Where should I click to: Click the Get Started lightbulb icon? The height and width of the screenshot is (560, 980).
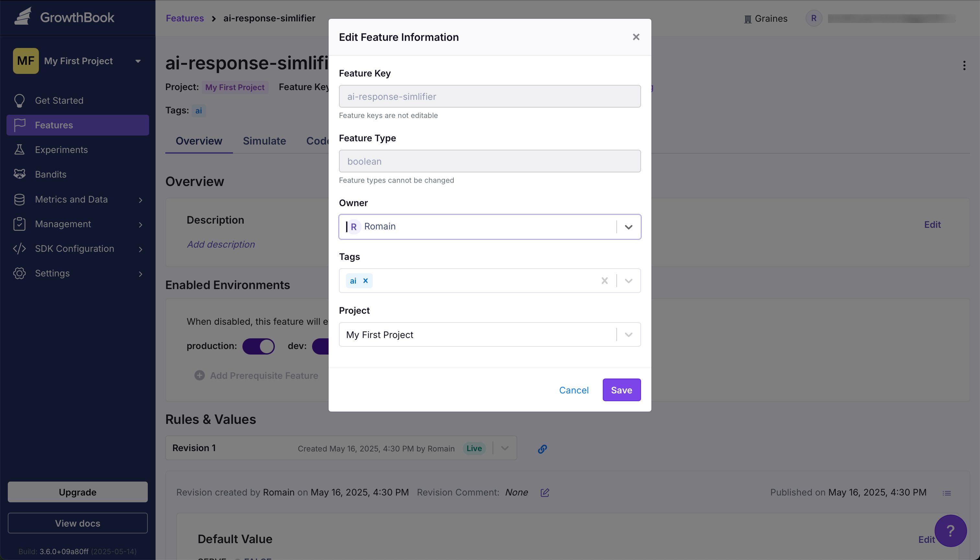[19, 100]
